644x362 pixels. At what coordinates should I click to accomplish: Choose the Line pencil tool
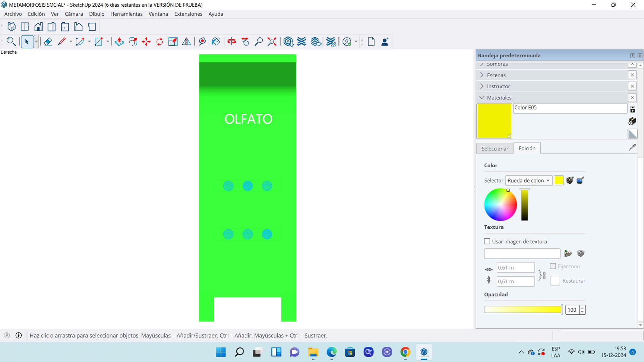tap(62, 42)
